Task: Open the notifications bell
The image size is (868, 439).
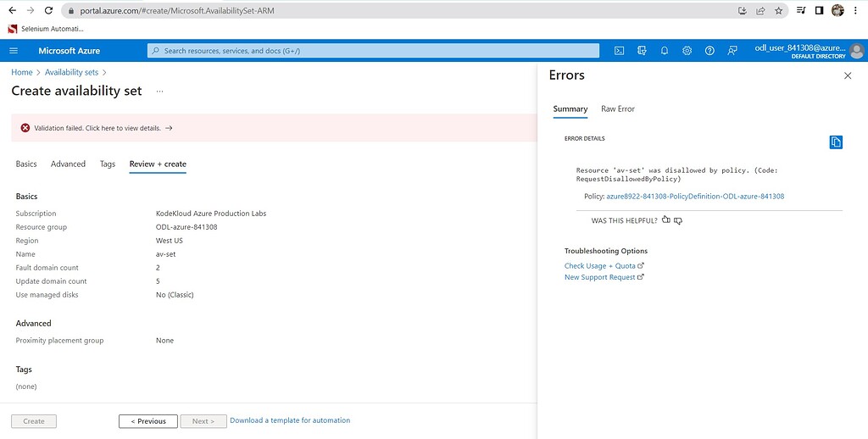Action: 665,51
